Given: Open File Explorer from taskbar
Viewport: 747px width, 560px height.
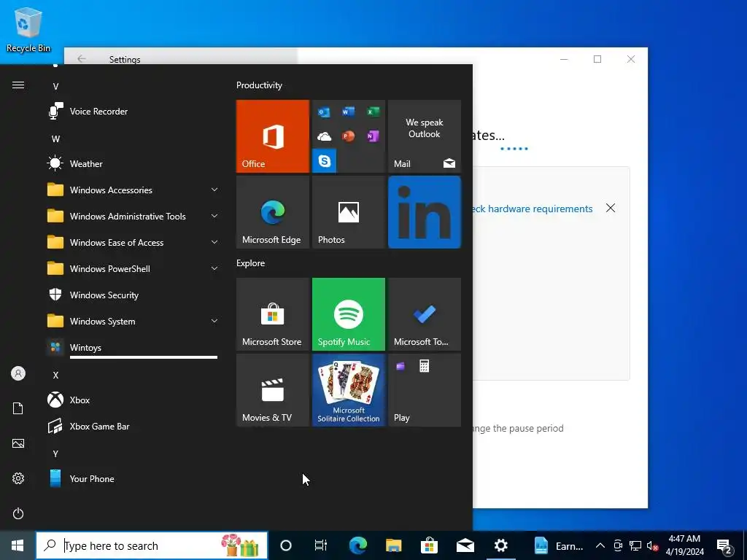Looking at the screenshot, I should (x=393, y=545).
